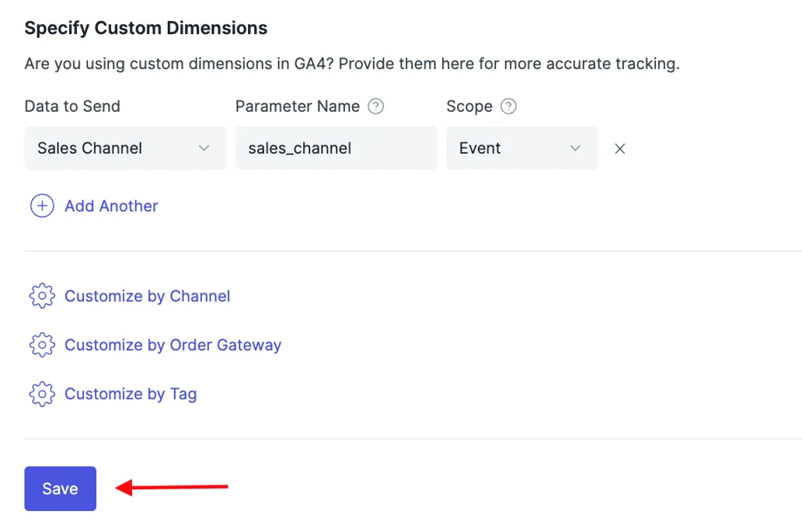802x532 pixels.
Task: Click the chevron arrow in Sales Channel dropdown
Action: click(x=204, y=148)
